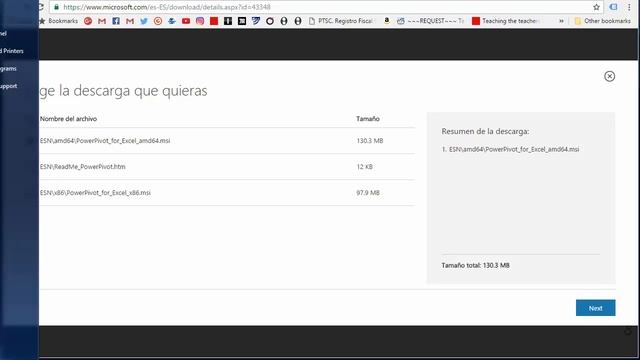Screen dimensions: 640x360
Task: Click the Next button
Action: [x=595, y=308]
